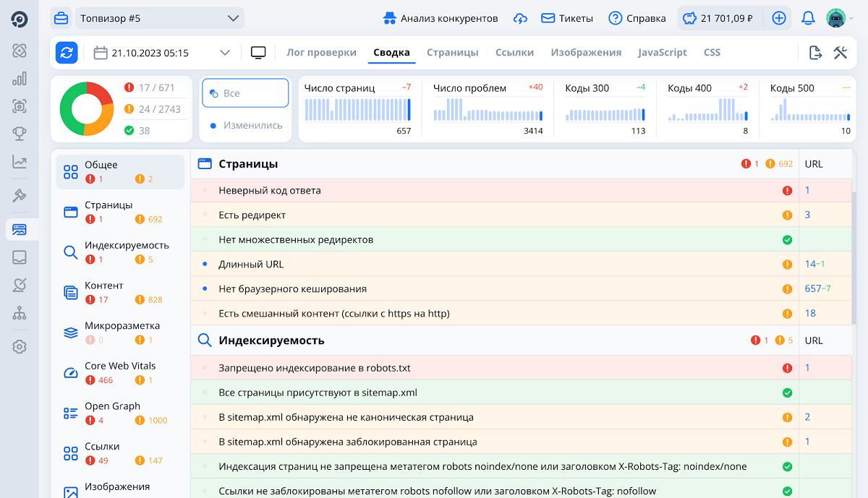Open the tools wrench icon

tap(840, 53)
